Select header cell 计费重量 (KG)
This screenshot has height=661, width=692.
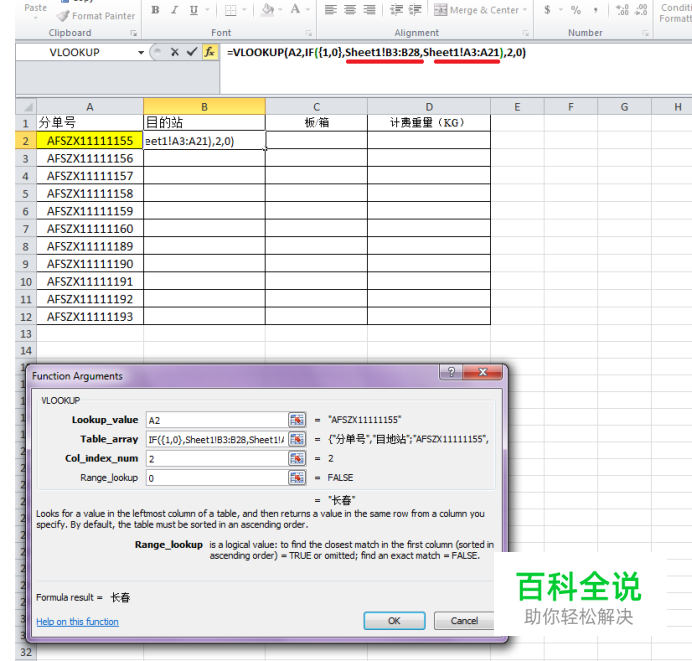point(429,123)
